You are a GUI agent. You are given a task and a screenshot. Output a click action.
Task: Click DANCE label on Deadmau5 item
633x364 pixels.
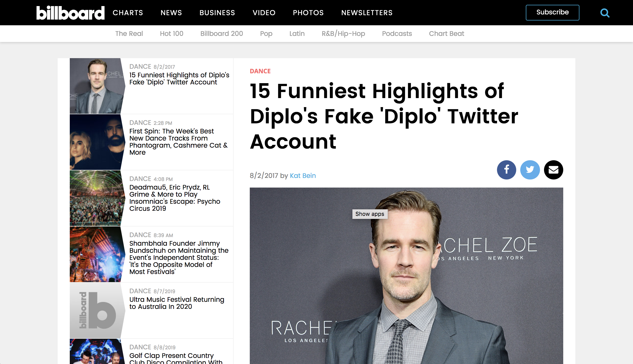(x=140, y=179)
